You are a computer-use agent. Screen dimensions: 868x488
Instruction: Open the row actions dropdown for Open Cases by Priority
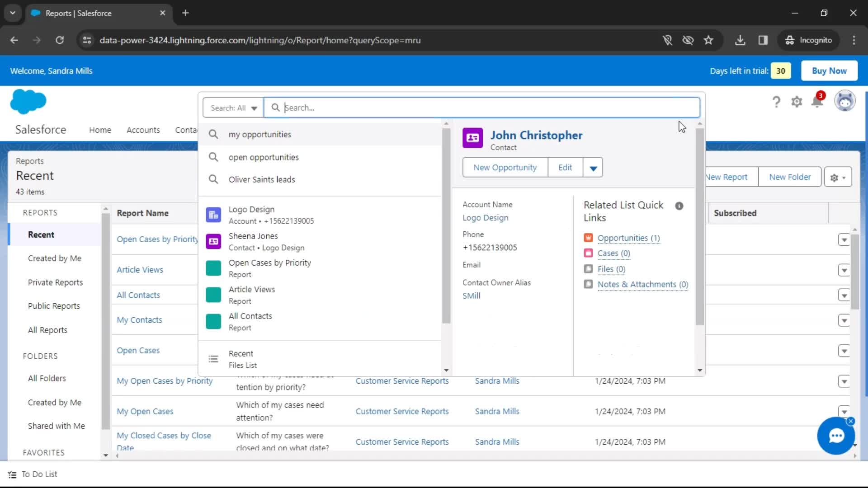844,239
